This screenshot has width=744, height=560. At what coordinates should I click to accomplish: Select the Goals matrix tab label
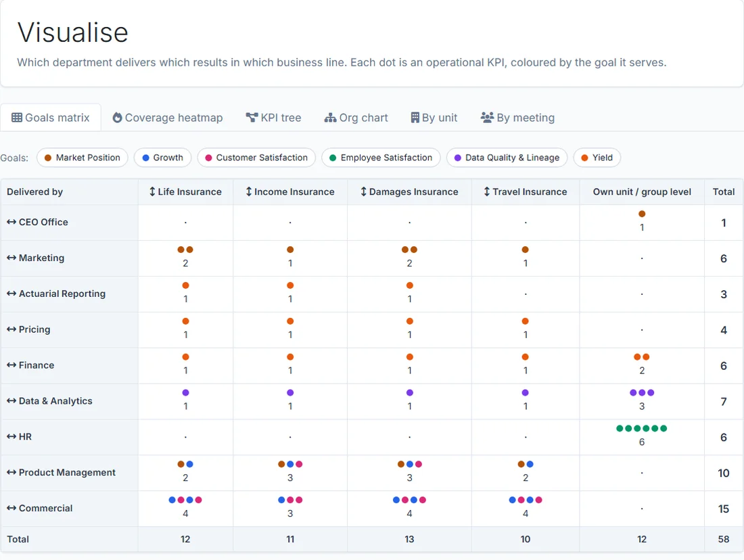(x=57, y=118)
